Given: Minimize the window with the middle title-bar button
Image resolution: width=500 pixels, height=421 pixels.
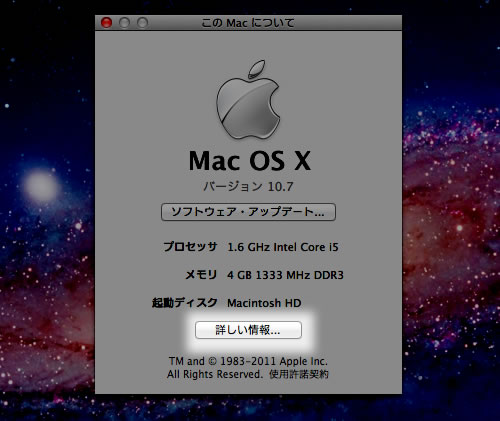Looking at the screenshot, I should click(x=125, y=23).
